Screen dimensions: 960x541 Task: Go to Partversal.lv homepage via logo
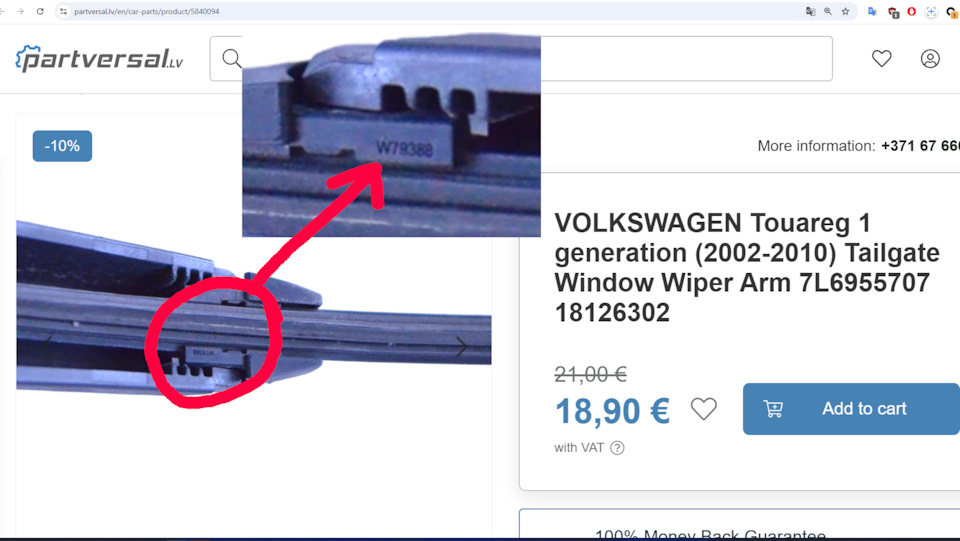pyautogui.click(x=99, y=59)
